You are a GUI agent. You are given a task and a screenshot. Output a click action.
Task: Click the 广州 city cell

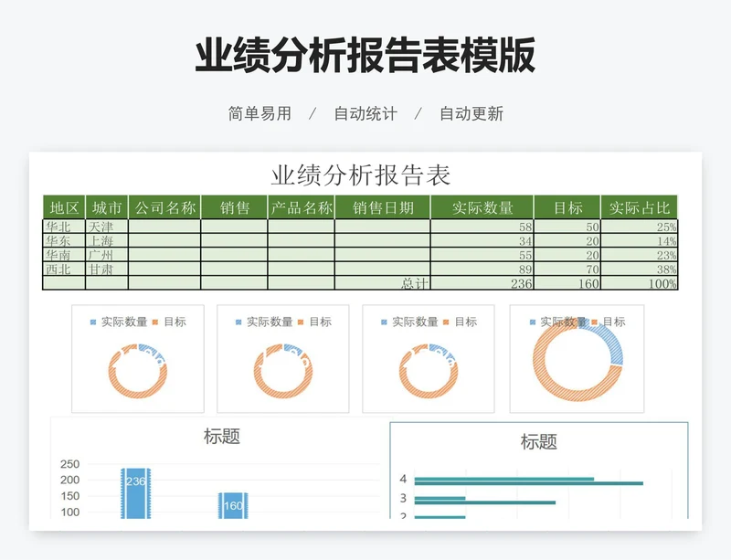[x=107, y=255]
